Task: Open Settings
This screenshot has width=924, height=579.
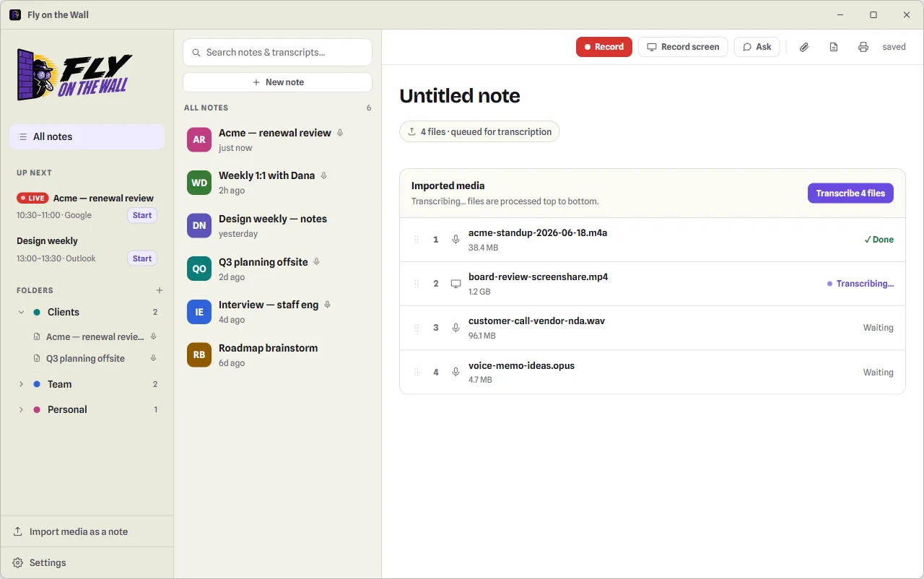Action: click(x=87, y=562)
